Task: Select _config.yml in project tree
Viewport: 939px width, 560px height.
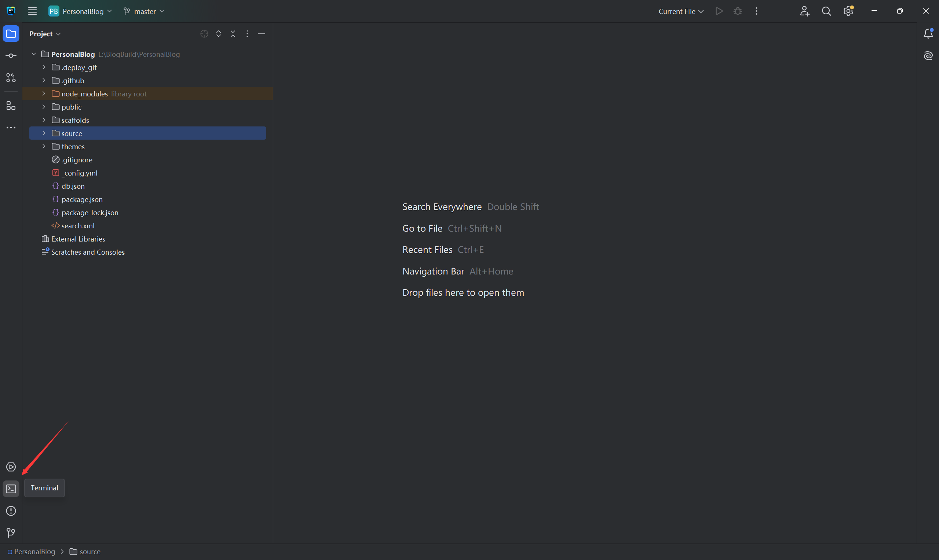Action: [79, 173]
